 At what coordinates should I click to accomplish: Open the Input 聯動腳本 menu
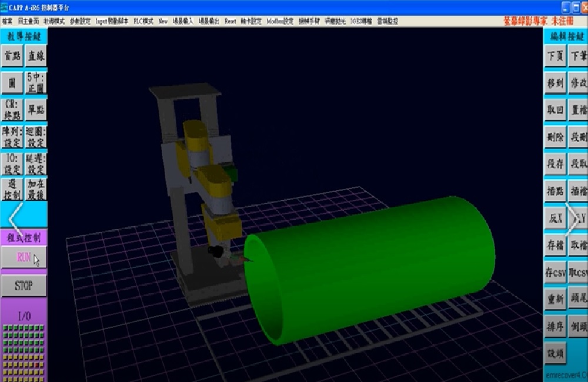click(x=112, y=21)
